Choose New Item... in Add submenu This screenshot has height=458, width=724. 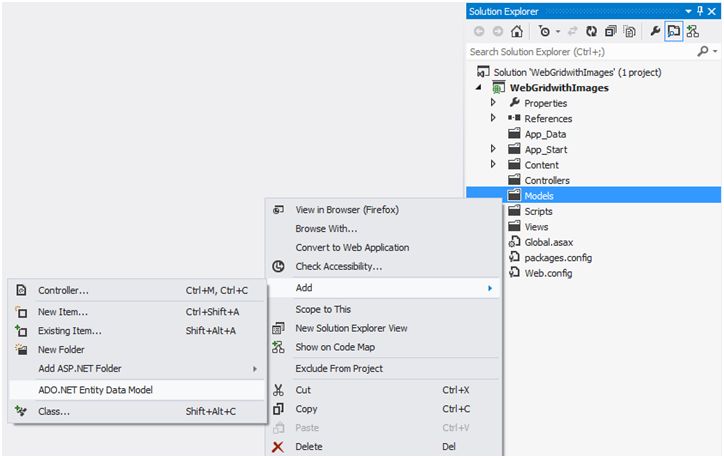click(137, 312)
